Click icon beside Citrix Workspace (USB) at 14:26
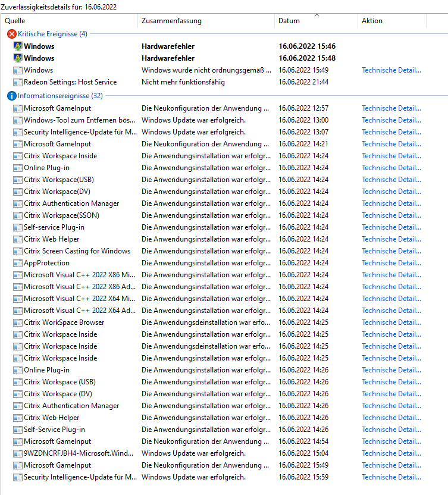This screenshot has width=448, height=495. pos(18,383)
